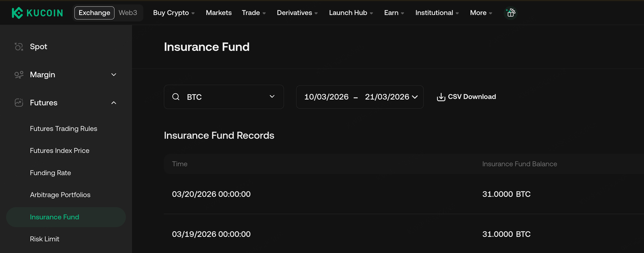Click the Spot sidebar icon

click(19, 47)
